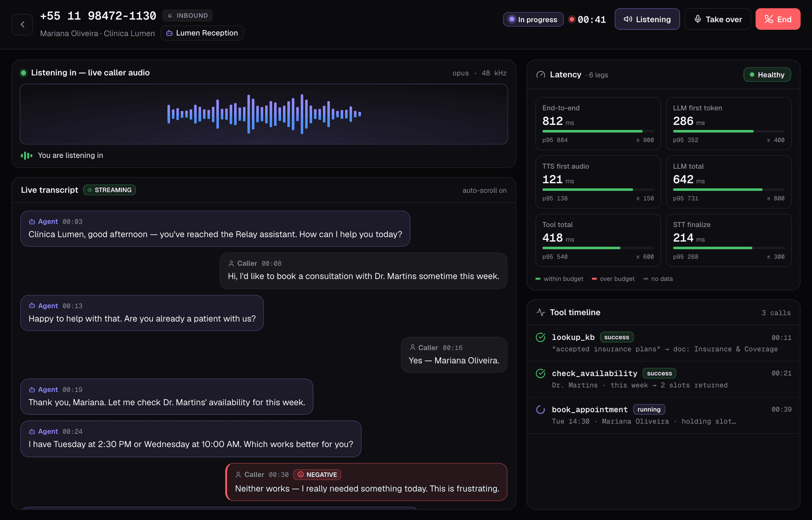Select message 'Happy to help with that'

point(142,313)
